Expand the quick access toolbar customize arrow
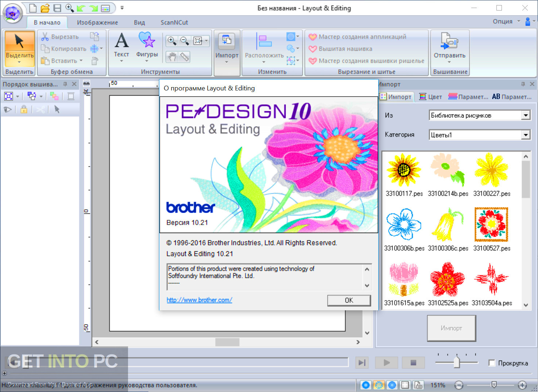This screenshot has width=538, height=392. 122,8
